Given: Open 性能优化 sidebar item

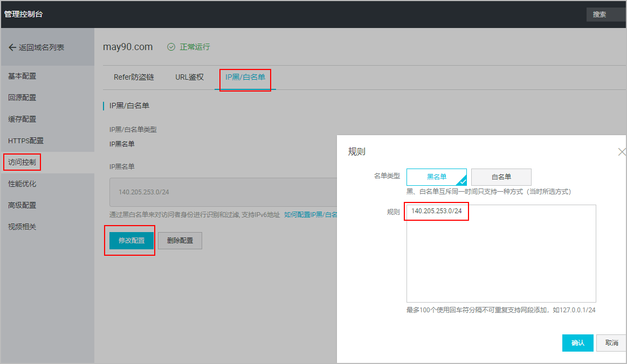Looking at the screenshot, I should pos(22,184).
